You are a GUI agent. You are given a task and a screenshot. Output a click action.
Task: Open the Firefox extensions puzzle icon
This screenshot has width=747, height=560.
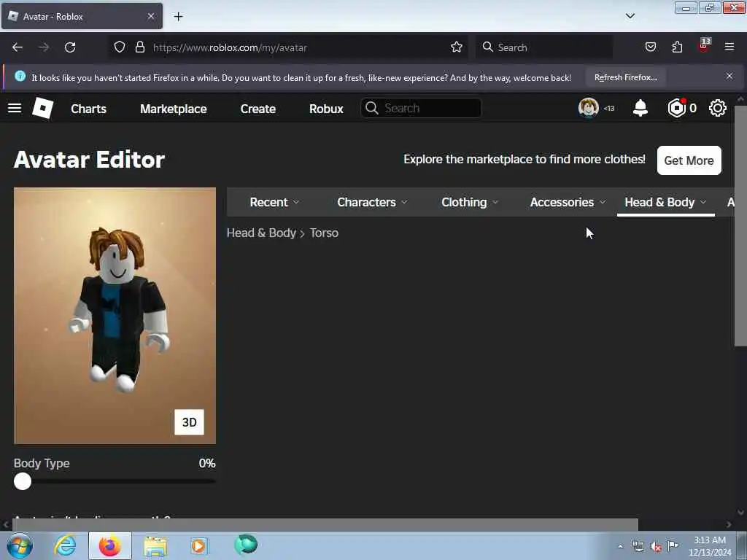pyautogui.click(x=677, y=47)
